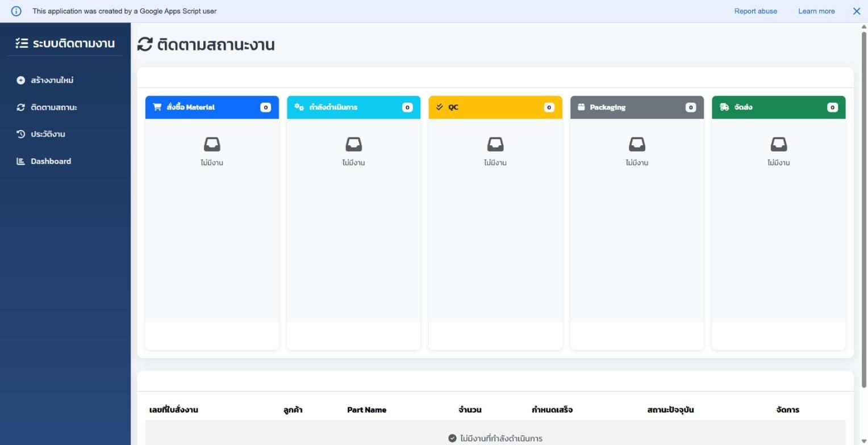Click the count badge on จัดส่ง column
This screenshot has width=868, height=445.
point(832,107)
